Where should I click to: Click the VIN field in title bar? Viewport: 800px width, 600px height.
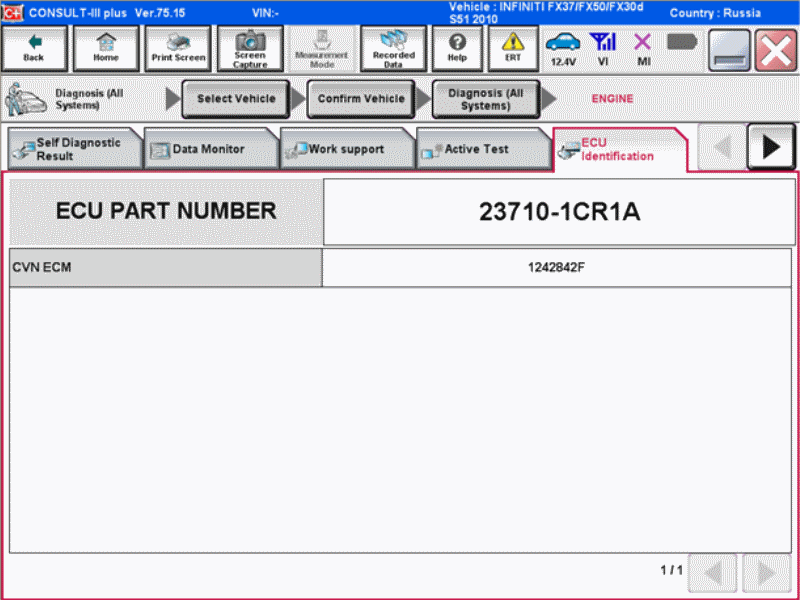pyautogui.click(x=265, y=13)
